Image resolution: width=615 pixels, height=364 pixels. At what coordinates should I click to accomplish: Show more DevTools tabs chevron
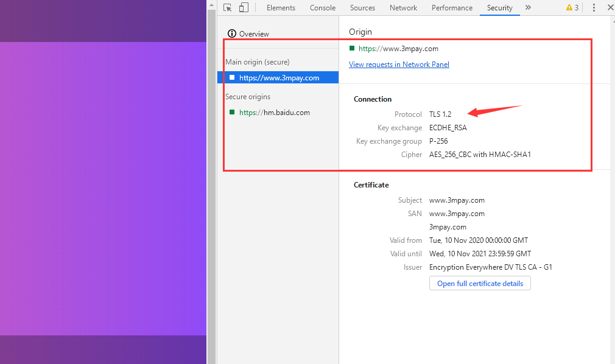click(528, 7)
